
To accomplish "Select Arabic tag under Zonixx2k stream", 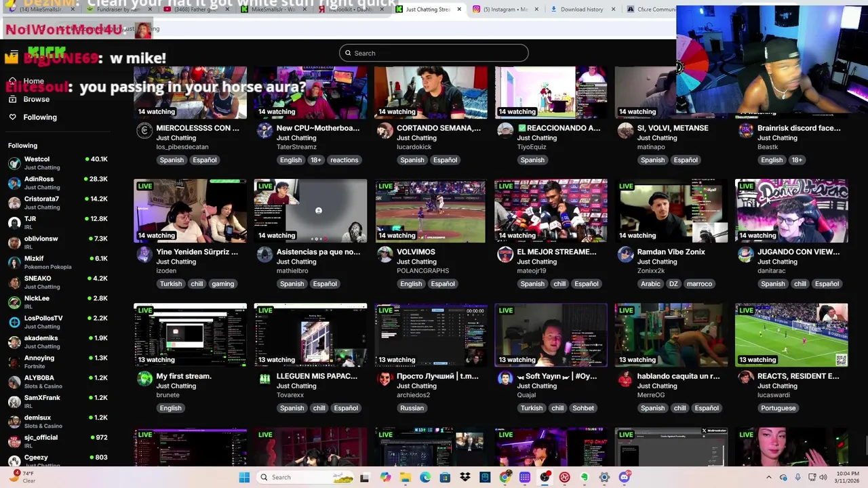I will coord(650,284).
